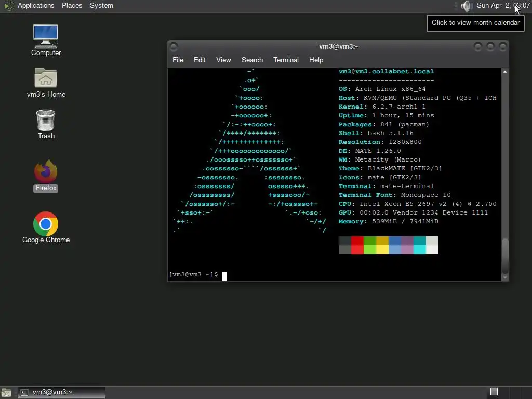
Task: Open the terminal View menu
Action: 223,60
